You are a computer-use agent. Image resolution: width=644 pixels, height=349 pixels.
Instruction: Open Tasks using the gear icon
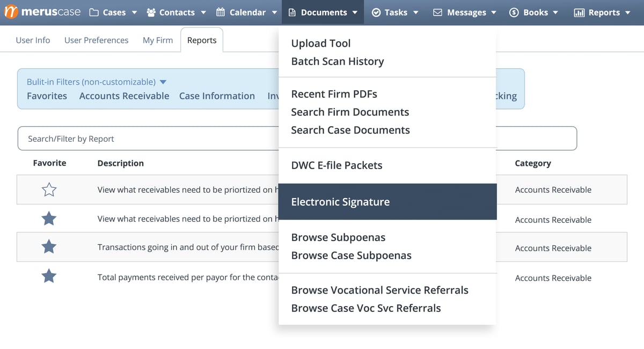(x=375, y=11)
